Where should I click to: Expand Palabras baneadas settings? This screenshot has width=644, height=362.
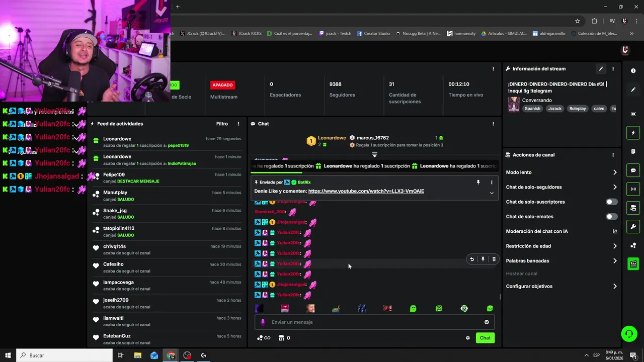pyautogui.click(x=615, y=261)
